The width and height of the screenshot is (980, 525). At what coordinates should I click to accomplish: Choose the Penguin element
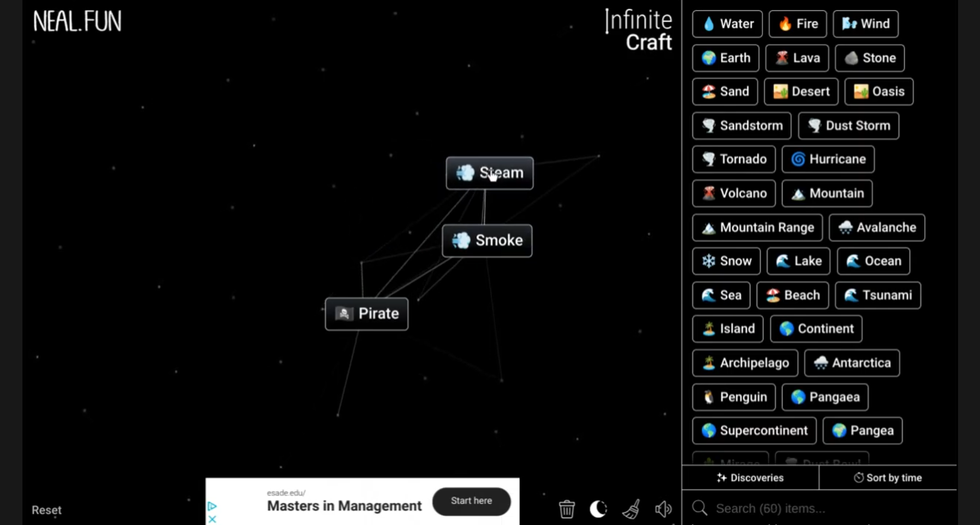tap(734, 397)
